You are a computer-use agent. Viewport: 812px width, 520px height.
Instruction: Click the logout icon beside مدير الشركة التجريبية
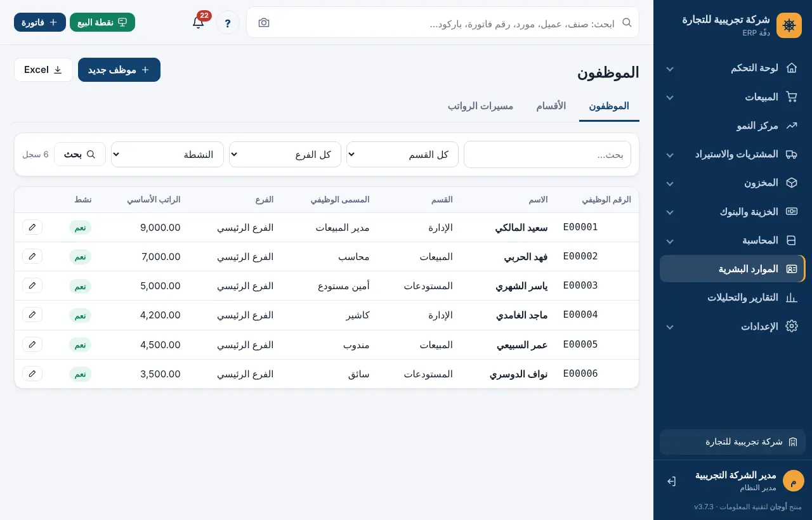671,481
